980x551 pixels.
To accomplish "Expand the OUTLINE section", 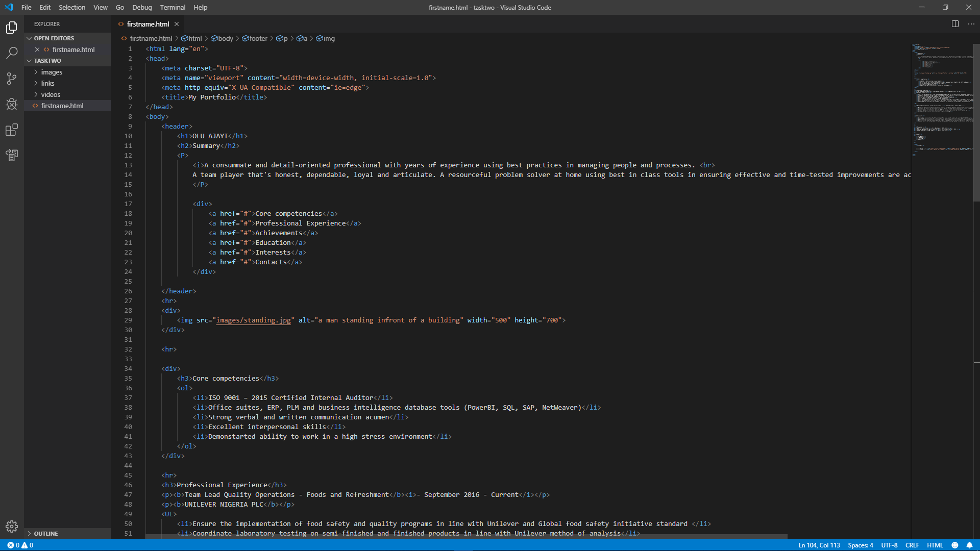I will point(46,533).
